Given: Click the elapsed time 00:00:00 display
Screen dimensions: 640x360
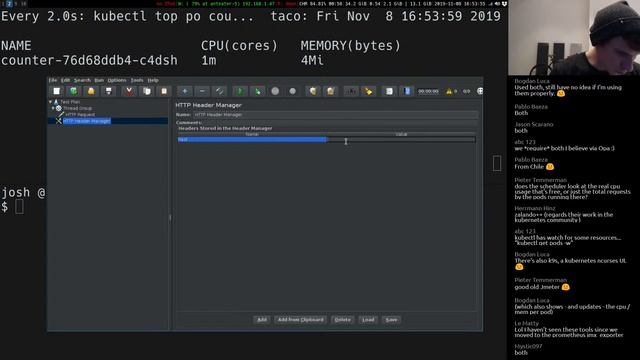Looking at the screenshot, I should point(429,91).
